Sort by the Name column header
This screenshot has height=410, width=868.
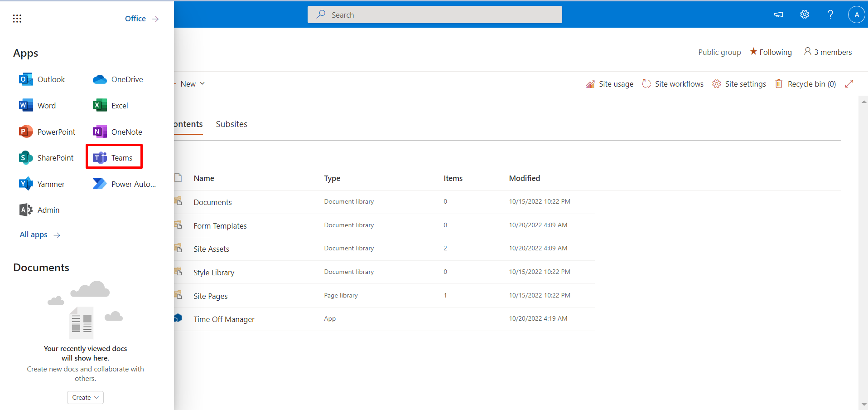point(204,178)
